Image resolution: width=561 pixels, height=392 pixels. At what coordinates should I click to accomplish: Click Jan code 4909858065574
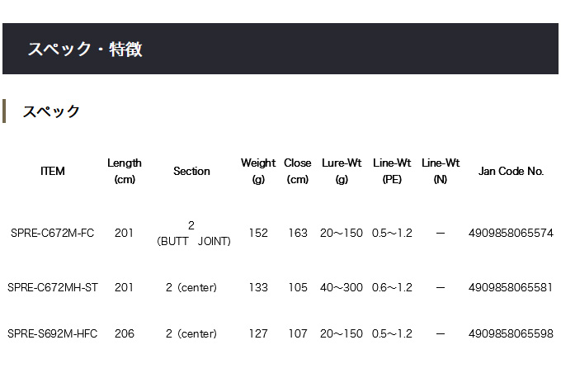(x=511, y=234)
